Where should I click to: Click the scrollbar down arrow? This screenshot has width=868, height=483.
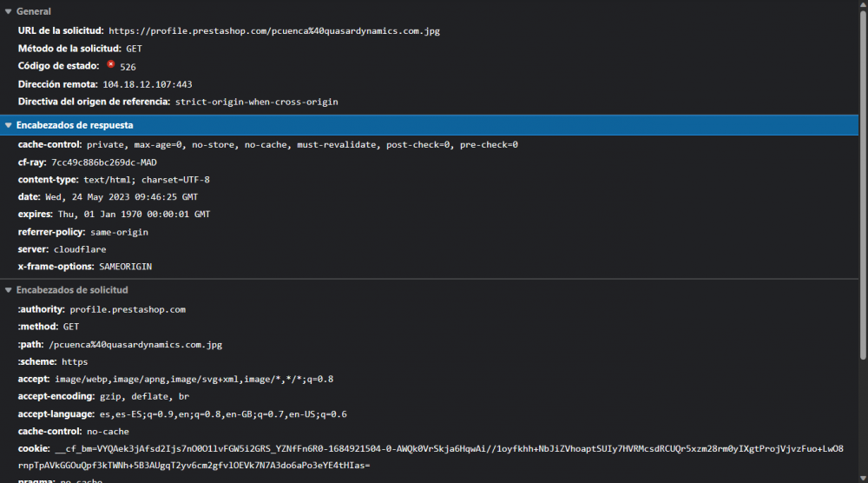pos(863,478)
